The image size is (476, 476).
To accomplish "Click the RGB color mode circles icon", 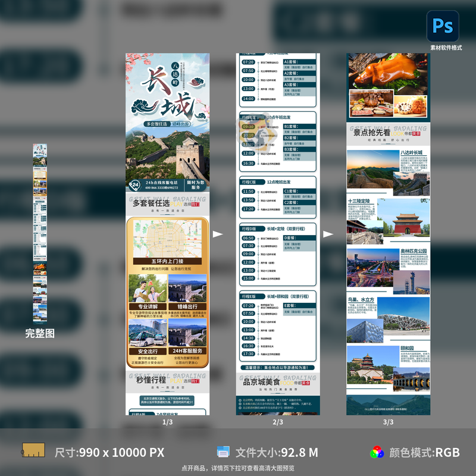I will click(x=376, y=452).
